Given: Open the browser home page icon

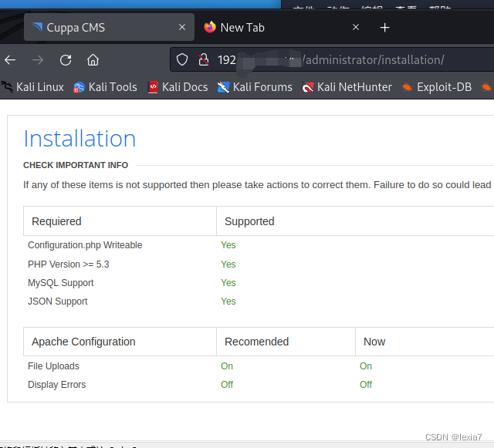Looking at the screenshot, I should [93, 60].
